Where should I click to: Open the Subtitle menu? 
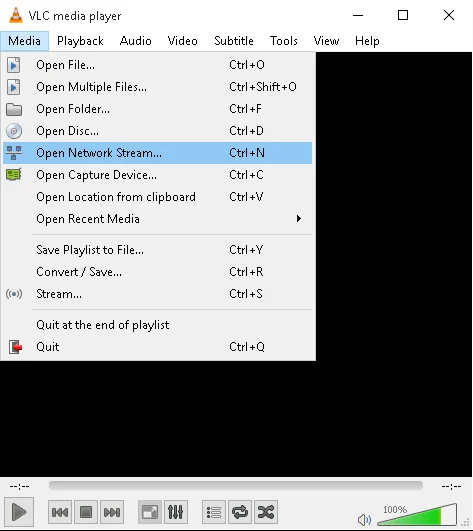tap(234, 41)
